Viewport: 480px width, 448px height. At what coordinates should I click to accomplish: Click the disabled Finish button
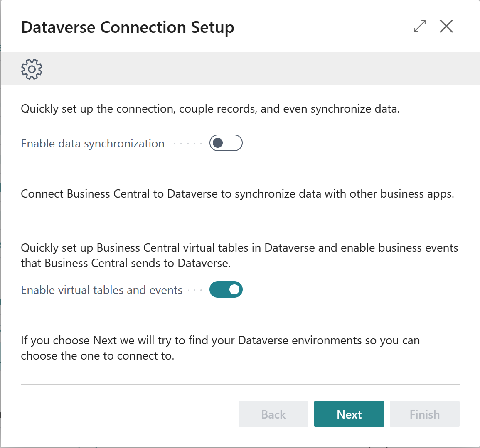[x=425, y=414]
